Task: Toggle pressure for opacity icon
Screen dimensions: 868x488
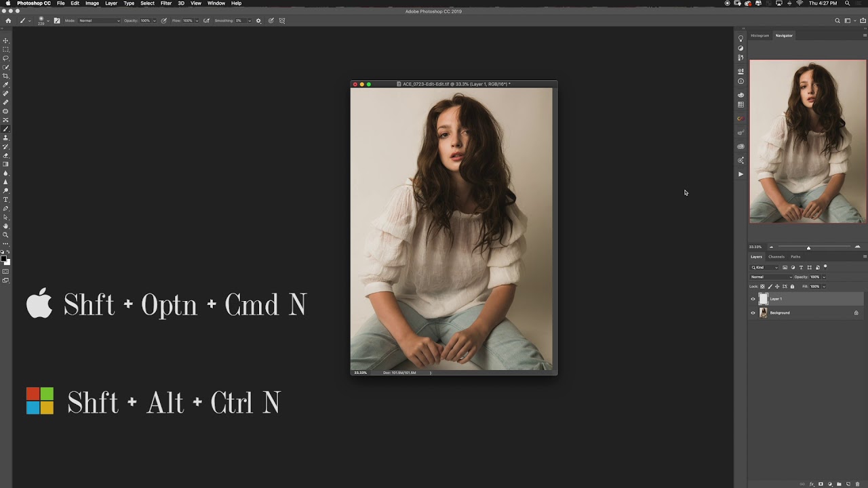Action: pyautogui.click(x=163, y=20)
